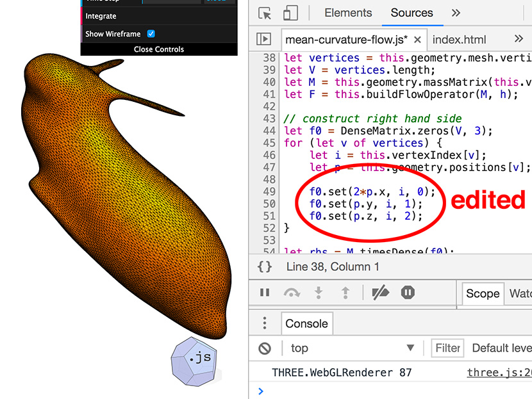The width and height of the screenshot is (532, 399).
Task: Open the Default levels dropdown
Action: 502,348
